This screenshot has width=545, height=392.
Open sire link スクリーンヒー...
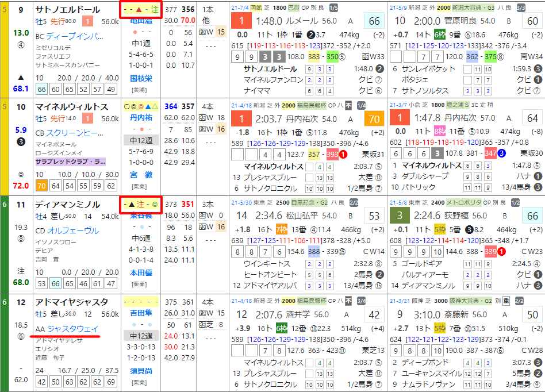click(75, 133)
